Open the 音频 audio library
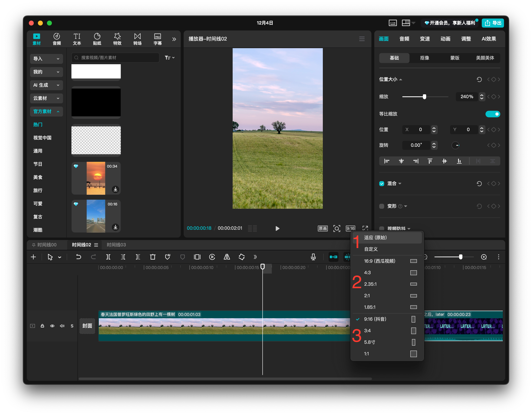 tap(57, 39)
